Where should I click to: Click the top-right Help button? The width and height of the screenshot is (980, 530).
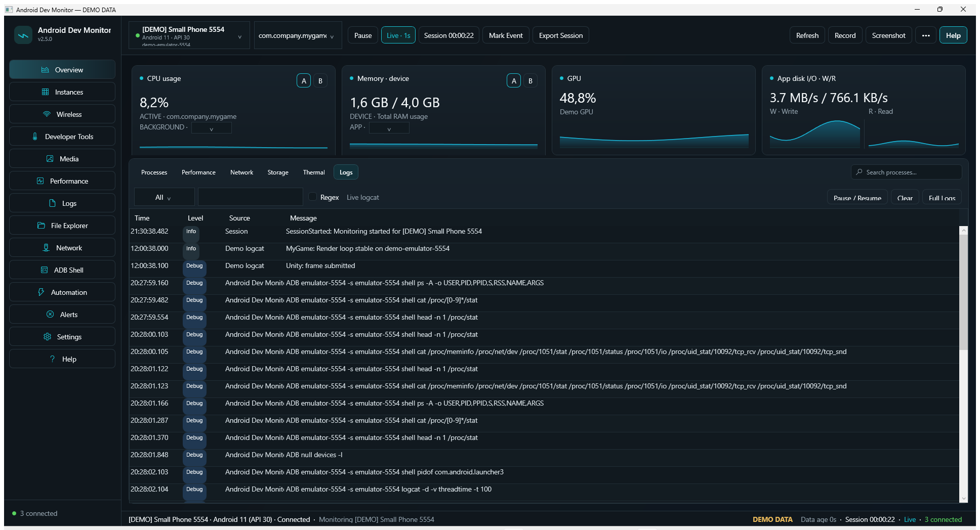[x=953, y=35]
